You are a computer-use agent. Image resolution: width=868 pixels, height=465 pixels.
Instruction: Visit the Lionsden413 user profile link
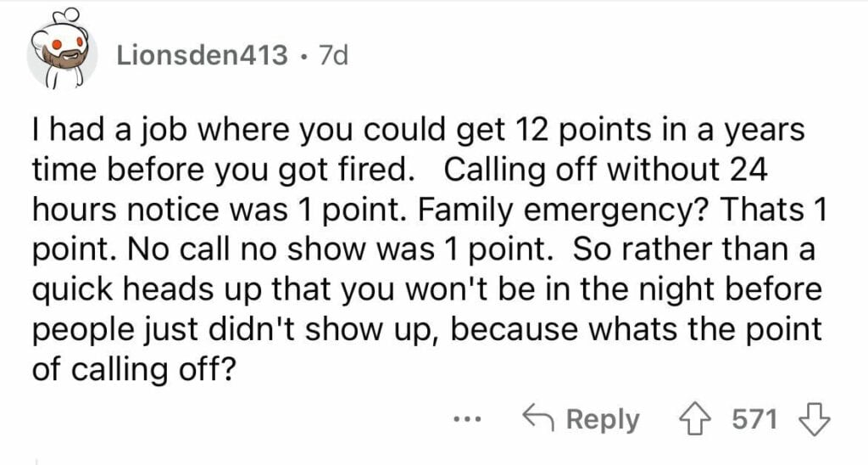202,55
